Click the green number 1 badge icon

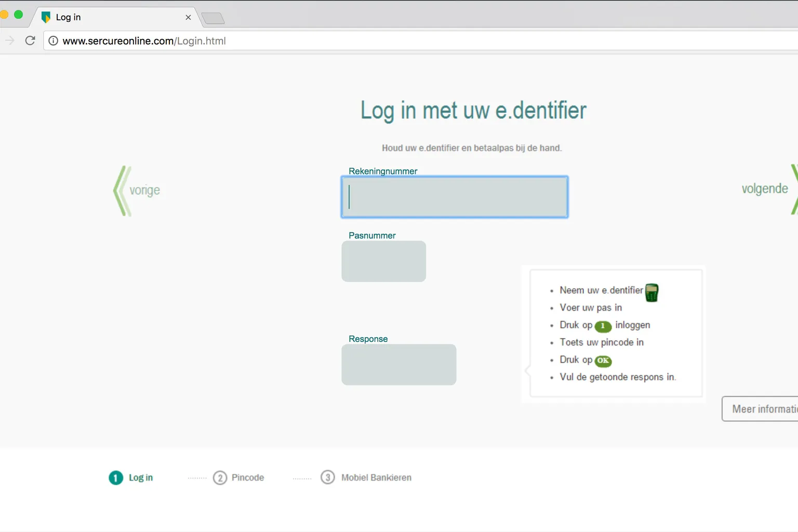(x=603, y=326)
